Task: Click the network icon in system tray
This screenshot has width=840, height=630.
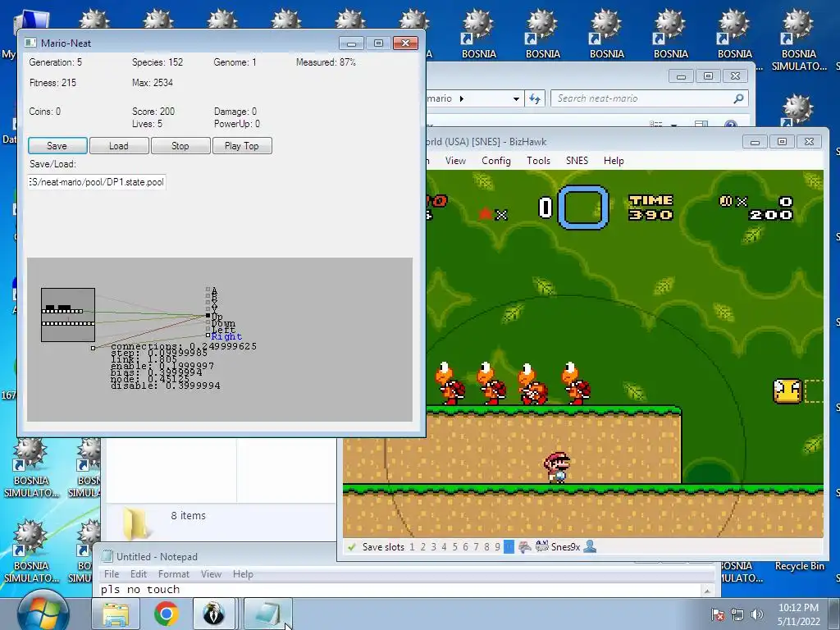Action: [x=737, y=614]
